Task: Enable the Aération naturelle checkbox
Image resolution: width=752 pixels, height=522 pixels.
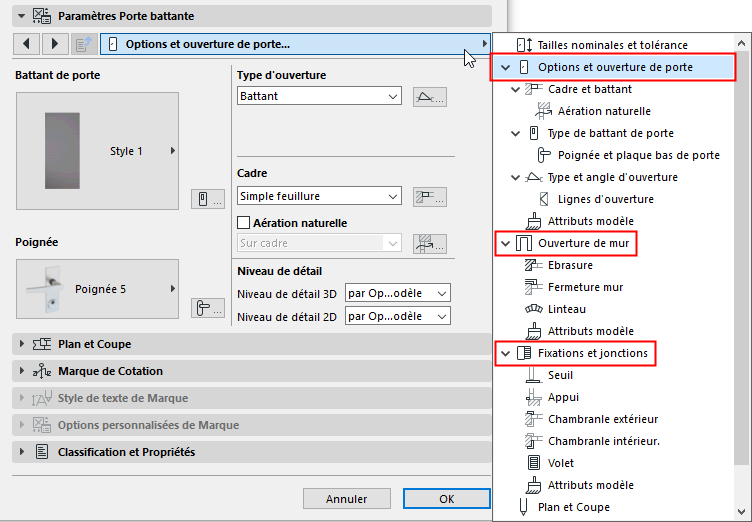Action: click(x=243, y=223)
